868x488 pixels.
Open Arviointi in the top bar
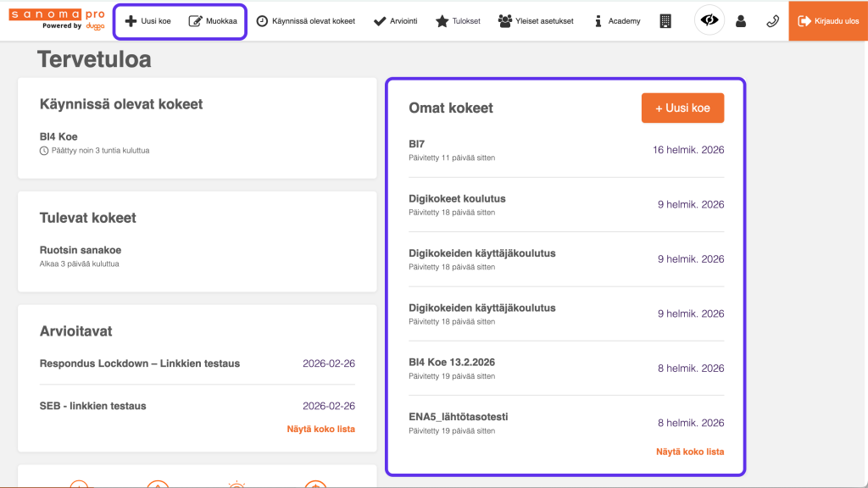pyautogui.click(x=396, y=21)
